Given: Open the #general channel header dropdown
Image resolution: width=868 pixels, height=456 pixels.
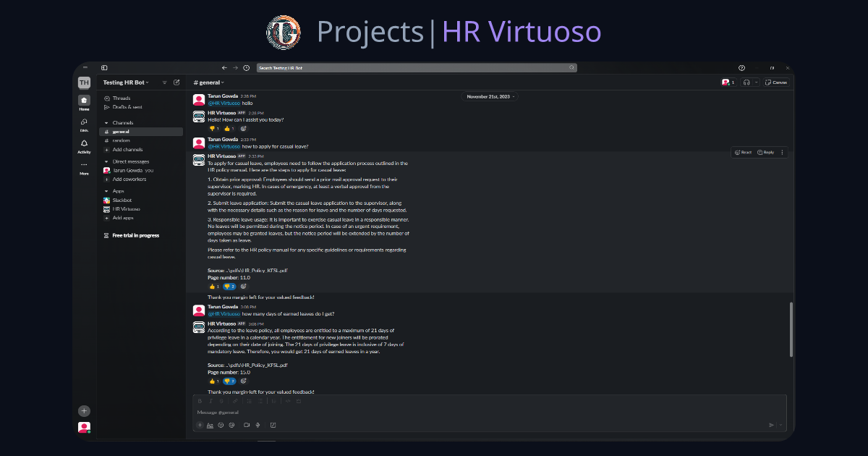Looking at the screenshot, I should click(208, 82).
